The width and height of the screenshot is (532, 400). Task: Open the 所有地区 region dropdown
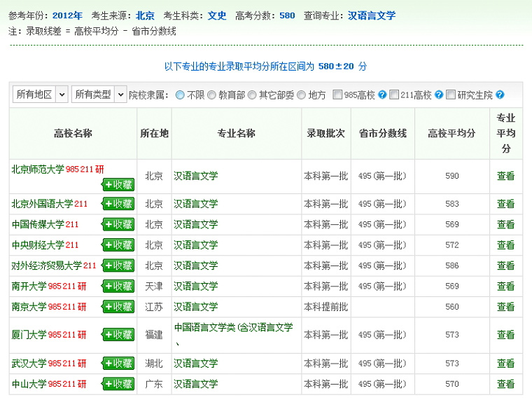40,95
